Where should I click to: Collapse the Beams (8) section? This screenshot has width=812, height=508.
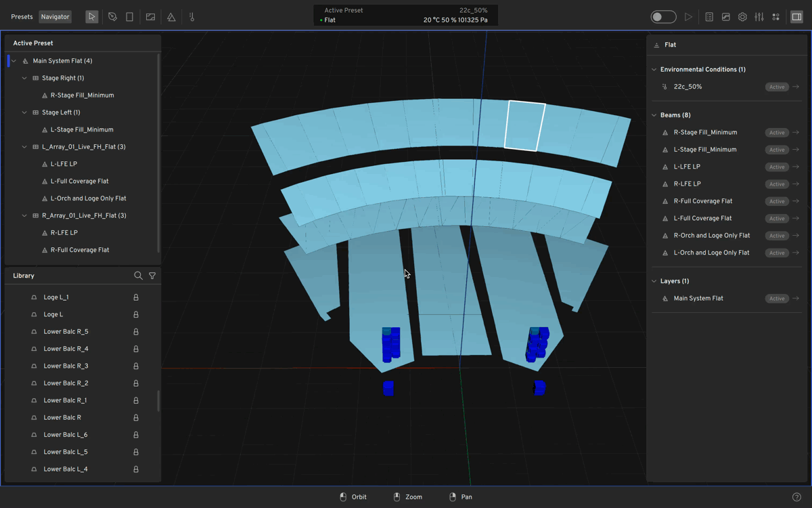pyautogui.click(x=654, y=115)
